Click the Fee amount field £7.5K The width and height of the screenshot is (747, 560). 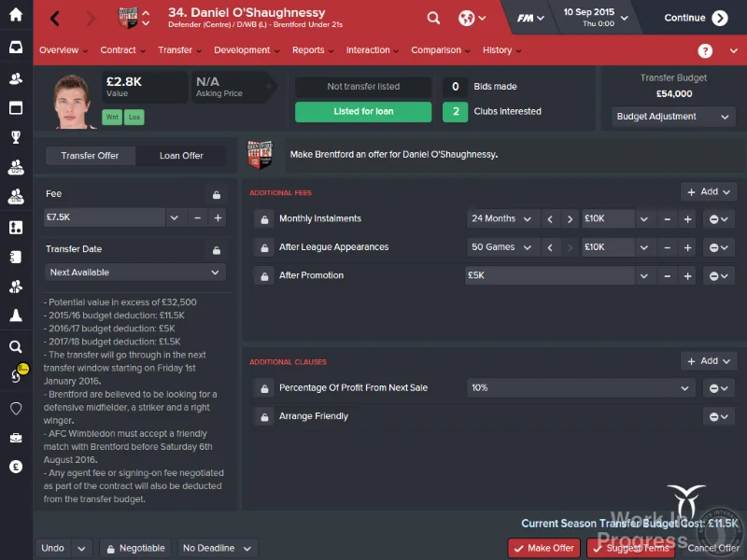tap(104, 217)
